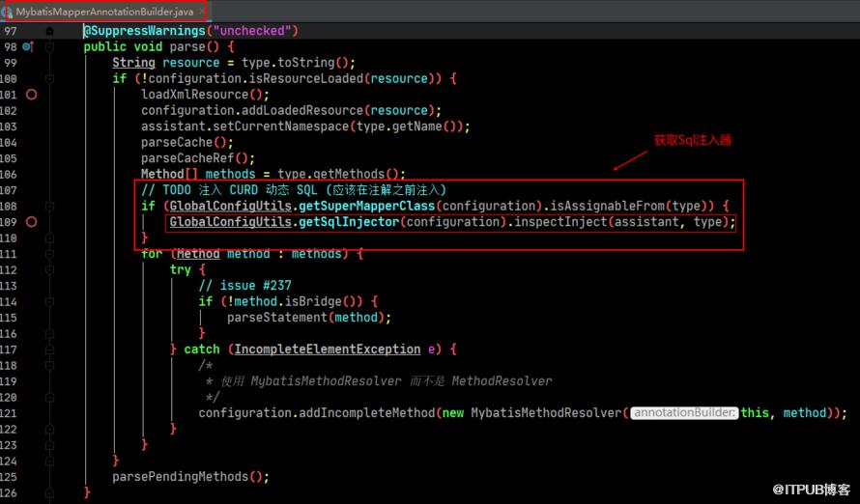The width and height of the screenshot is (860, 504).
Task: Remove breakpoint on line 101
Action: pos(32,95)
